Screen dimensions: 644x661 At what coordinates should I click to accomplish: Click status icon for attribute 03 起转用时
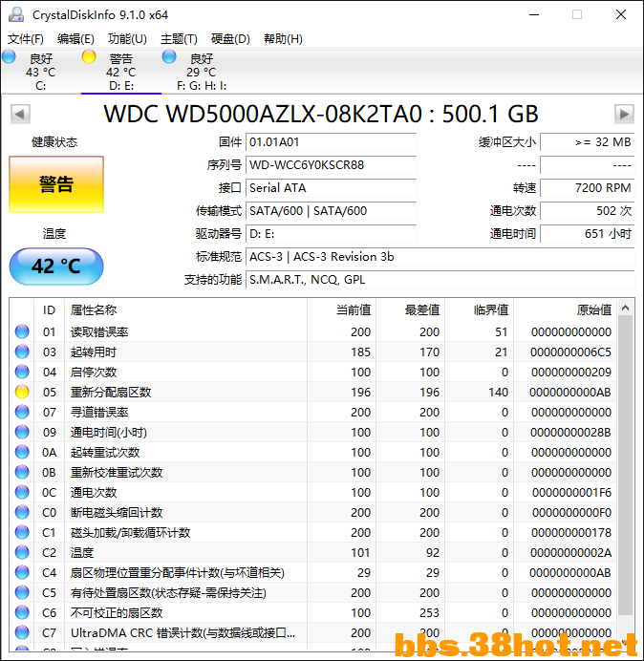[x=22, y=352]
